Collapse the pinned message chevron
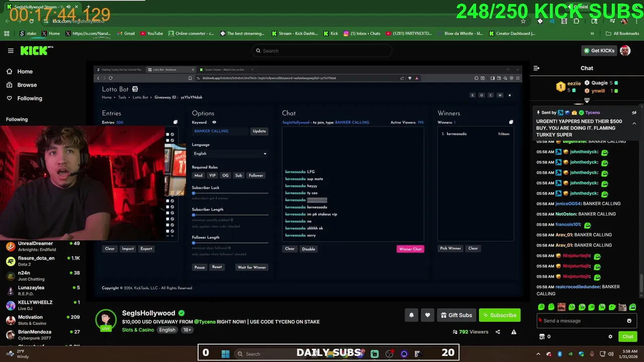This screenshot has height=362, width=644. [x=634, y=123]
